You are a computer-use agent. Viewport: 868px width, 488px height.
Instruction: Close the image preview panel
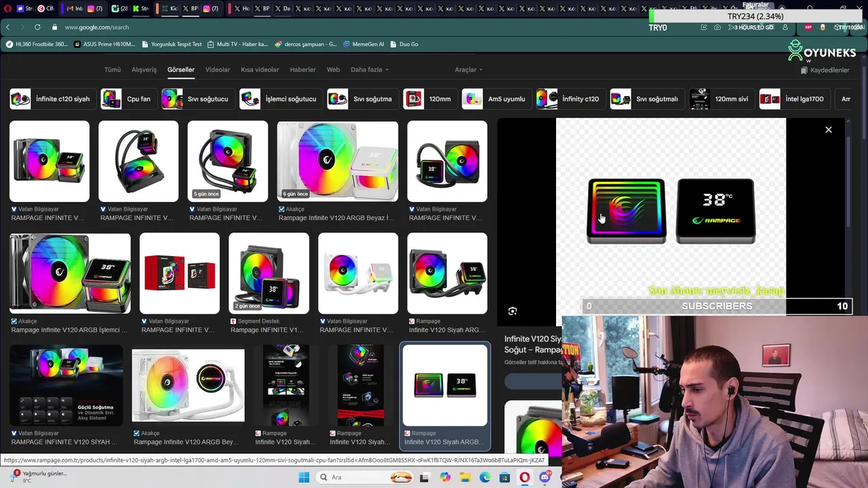pyautogui.click(x=828, y=129)
